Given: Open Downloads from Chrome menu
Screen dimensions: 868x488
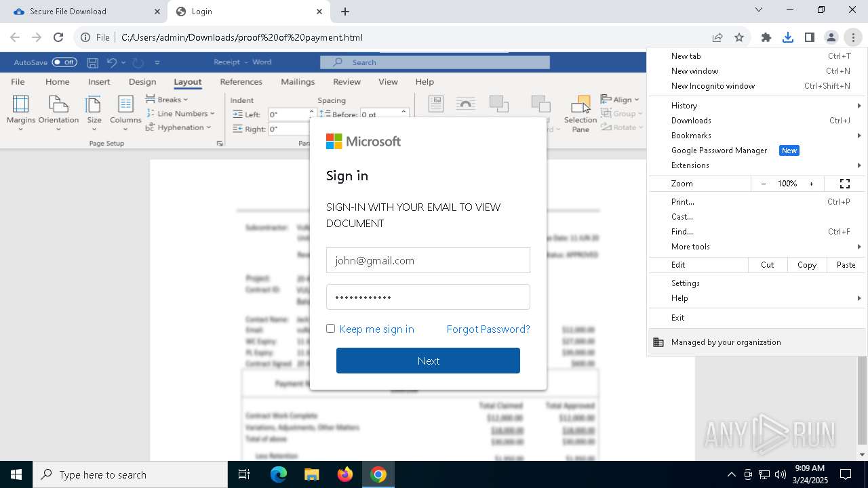Looking at the screenshot, I should click(756, 121).
